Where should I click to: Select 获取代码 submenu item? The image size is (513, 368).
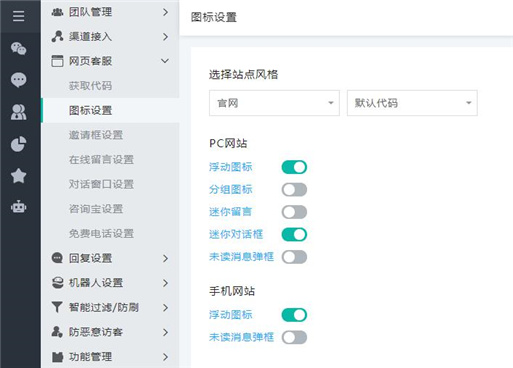pos(110,86)
